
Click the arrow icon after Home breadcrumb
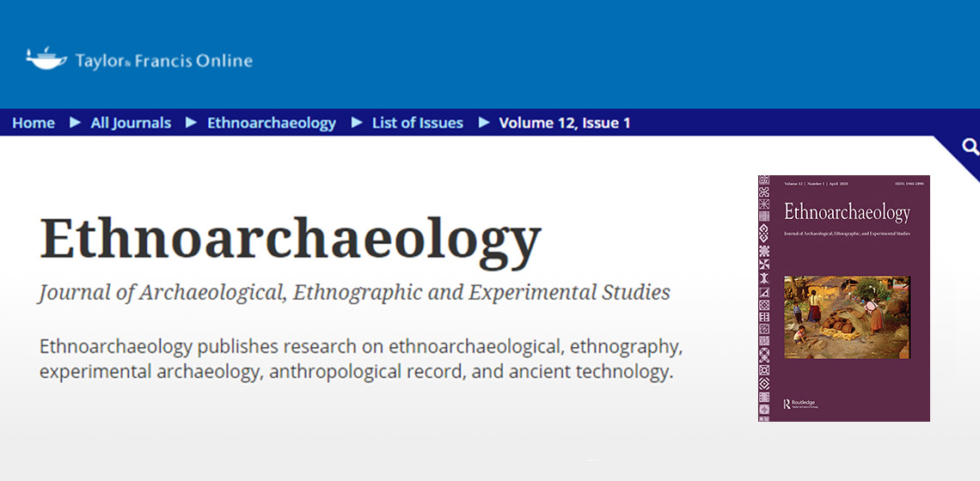[74, 123]
